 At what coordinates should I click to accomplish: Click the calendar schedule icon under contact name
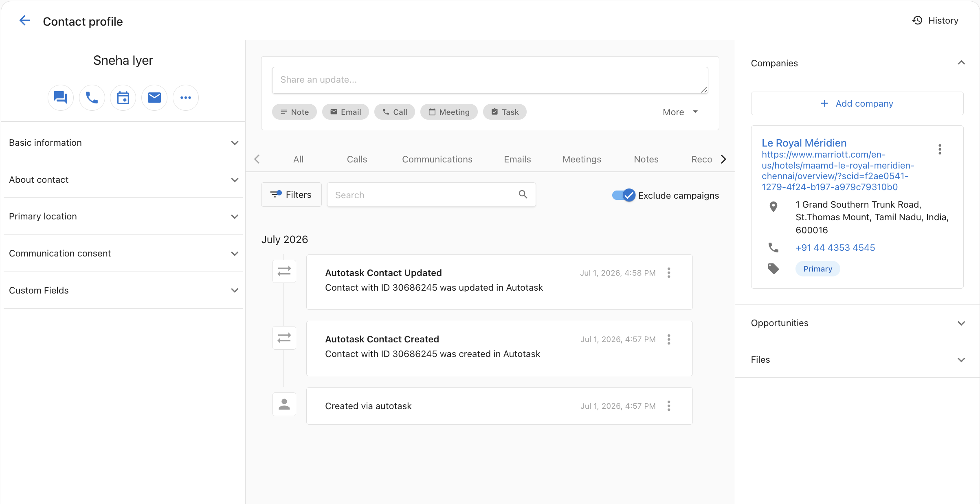[x=123, y=98]
